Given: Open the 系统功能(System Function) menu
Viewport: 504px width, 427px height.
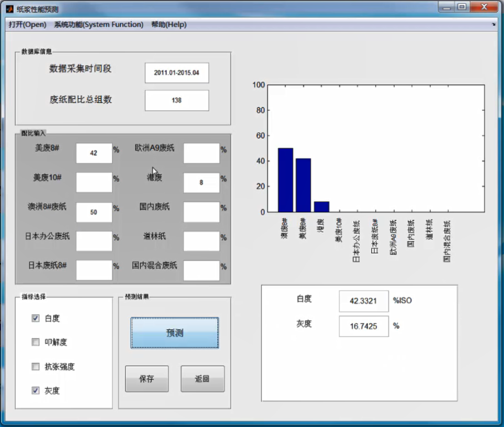Looking at the screenshot, I should [98, 25].
